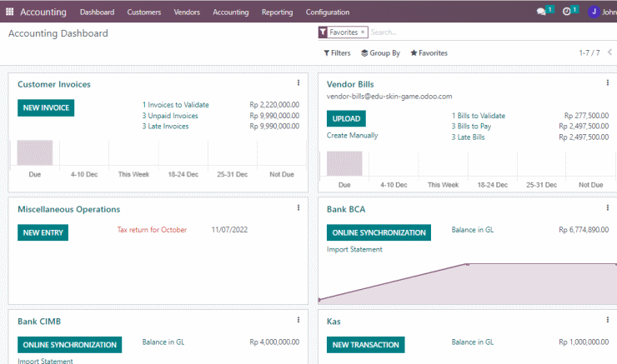
Task: Open Vendor Bills card kebab menu
Action: (608, 82)
